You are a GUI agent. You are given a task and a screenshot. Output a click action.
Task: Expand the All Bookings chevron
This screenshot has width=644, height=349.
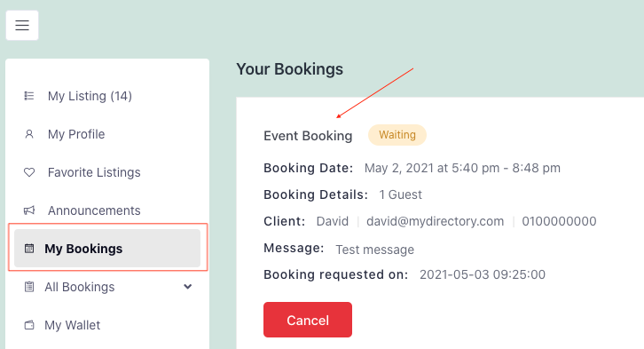(188, 287)
